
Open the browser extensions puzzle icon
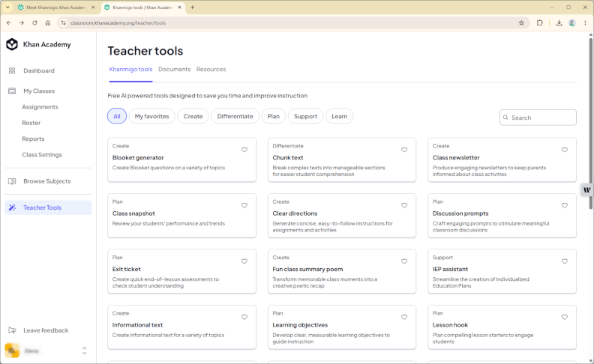click(540, 22)
